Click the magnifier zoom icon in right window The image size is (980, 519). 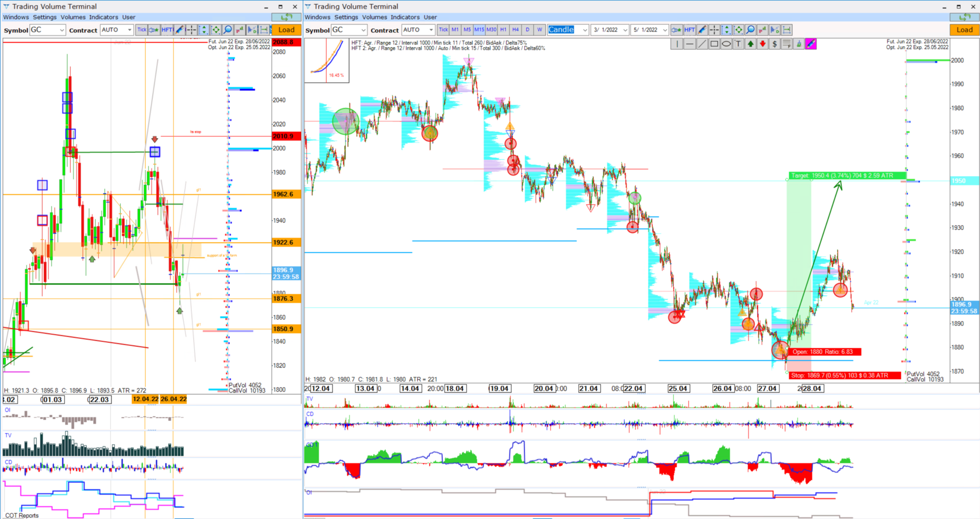[x=751, y=30]
